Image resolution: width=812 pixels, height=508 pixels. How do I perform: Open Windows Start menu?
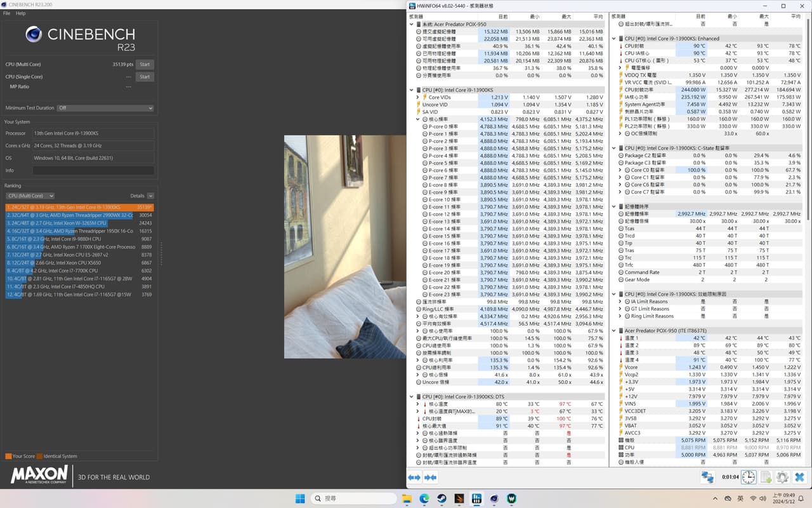click(x=300, y=498)
